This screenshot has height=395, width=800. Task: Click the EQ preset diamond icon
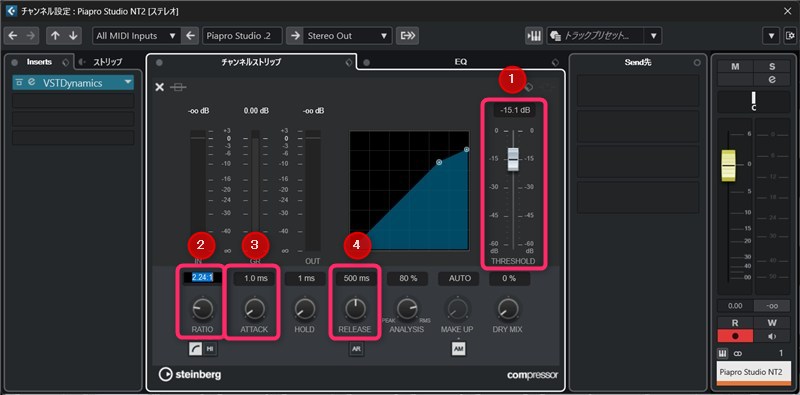pos(556,62)
